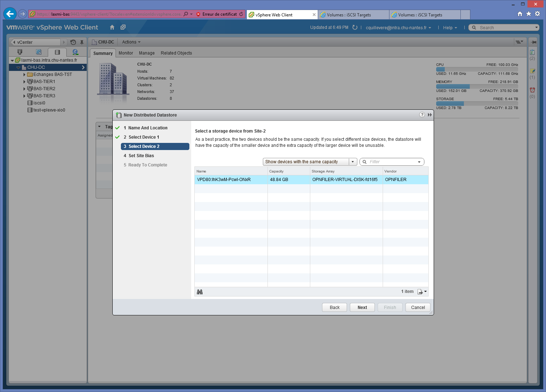This screenshot has width=546, height=392.
Task: Collapse the Tags panel
Action: (99, 127)
